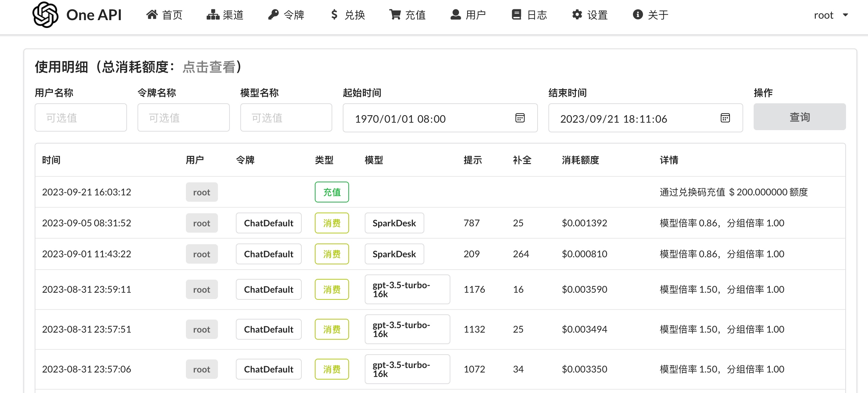Open the redemption page via the dollar icon
The height and width of the screenshot is (393, 868).
[x=334, y=15]
